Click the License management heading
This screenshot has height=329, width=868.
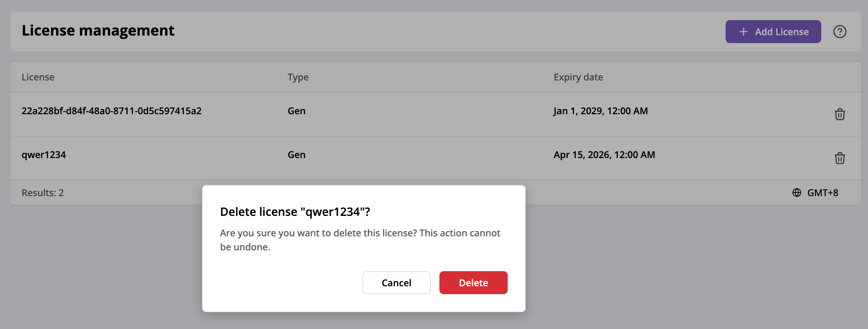click(99, 30)
